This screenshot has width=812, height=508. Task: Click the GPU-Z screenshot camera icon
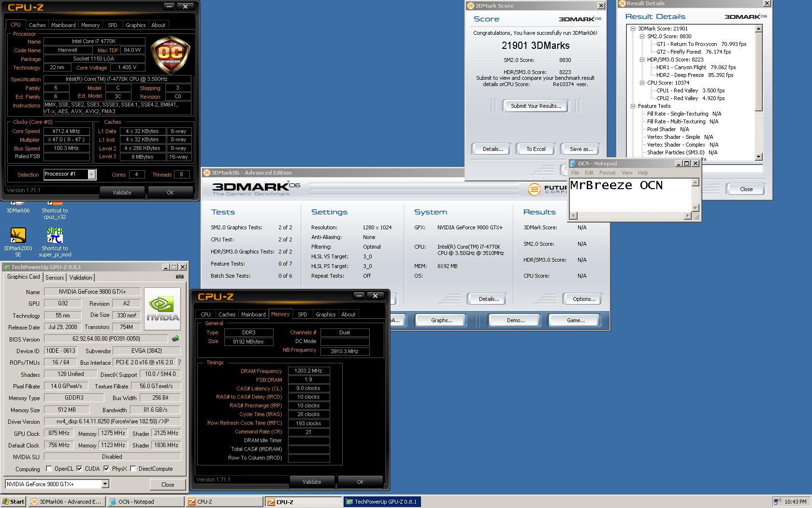click(x=179, y=277)
